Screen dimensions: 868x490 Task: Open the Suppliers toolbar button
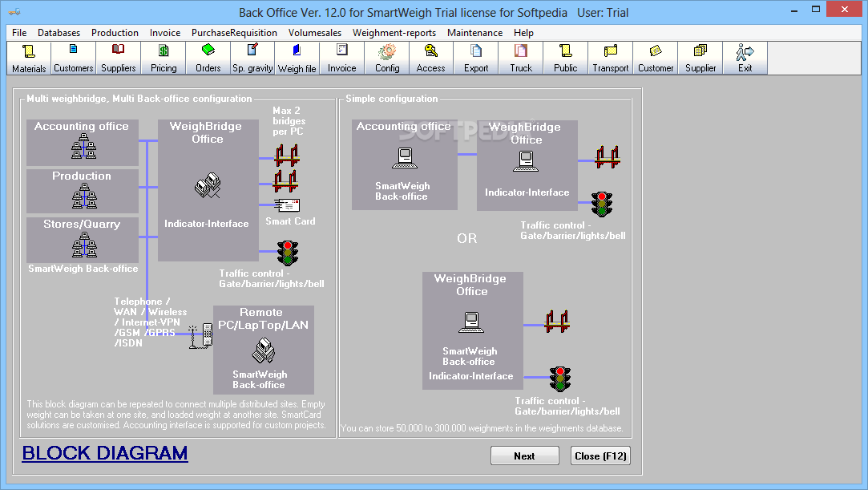[119, 58]
